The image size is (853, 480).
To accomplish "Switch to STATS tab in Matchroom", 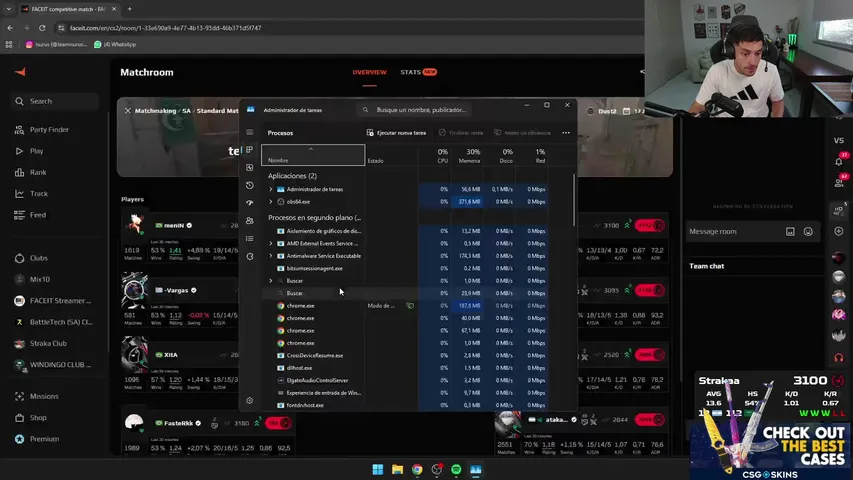I will coord(418,72).
